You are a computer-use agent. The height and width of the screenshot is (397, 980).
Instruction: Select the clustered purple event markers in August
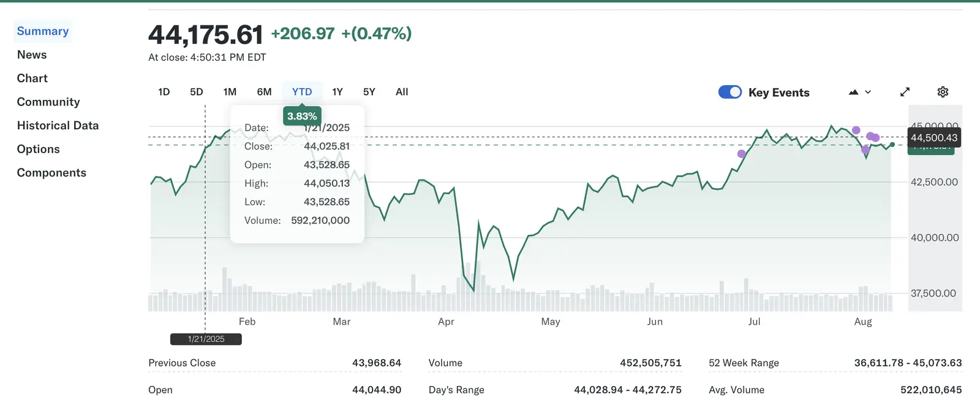[x=873, y=136]
